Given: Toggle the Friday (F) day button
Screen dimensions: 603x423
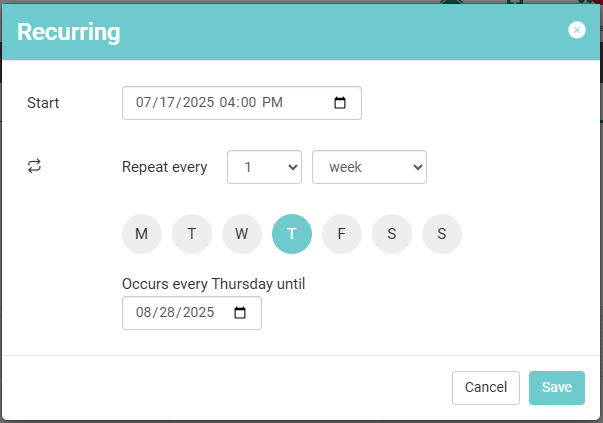Looking at the screenshot, I should 342,234.
